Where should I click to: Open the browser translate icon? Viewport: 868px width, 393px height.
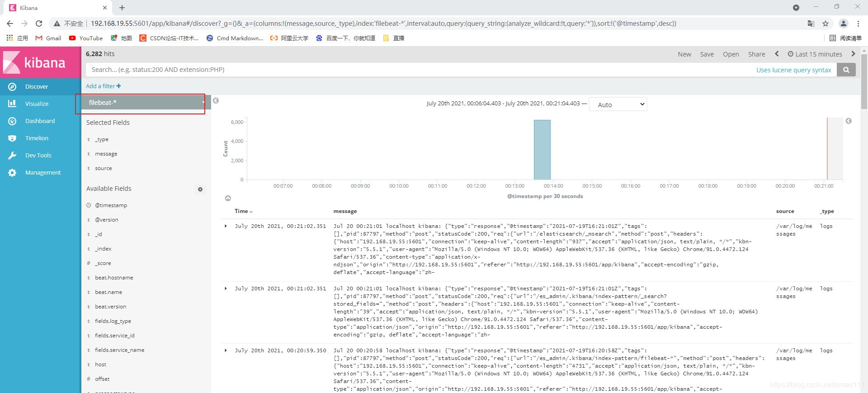pyautogui.click(x=811, y=24)
